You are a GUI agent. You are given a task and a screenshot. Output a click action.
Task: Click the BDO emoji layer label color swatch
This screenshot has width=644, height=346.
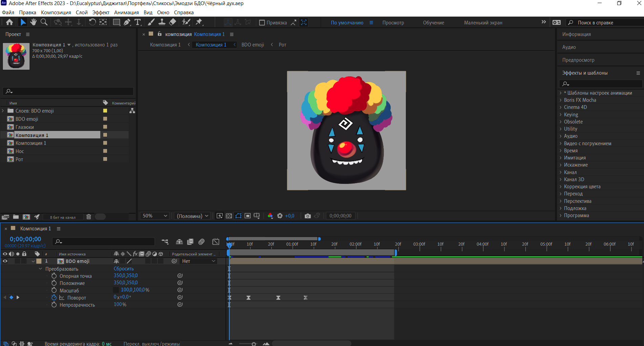[x=39, y=261]
